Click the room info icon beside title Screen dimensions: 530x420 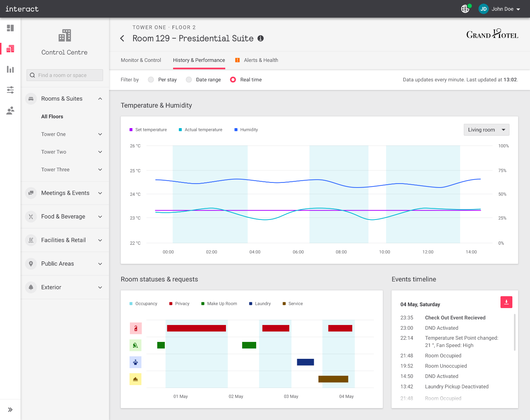click(261, 39)
